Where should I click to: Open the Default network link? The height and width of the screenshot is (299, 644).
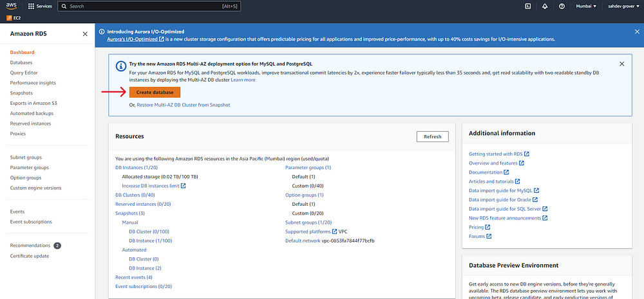pyautogui.click(x=303, y=240)
